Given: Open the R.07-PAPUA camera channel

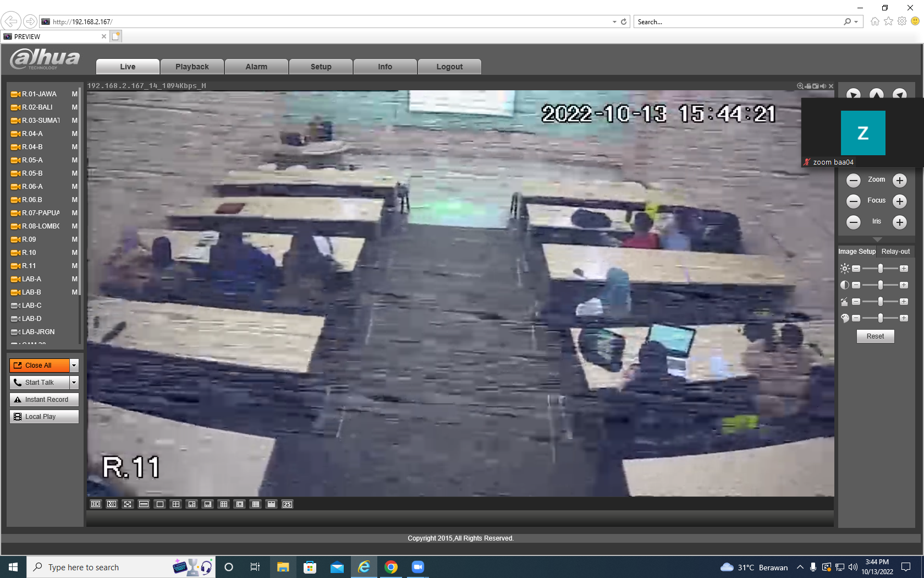Looking at the screenshot, I should pyautogui.click(x=41, y=213).
